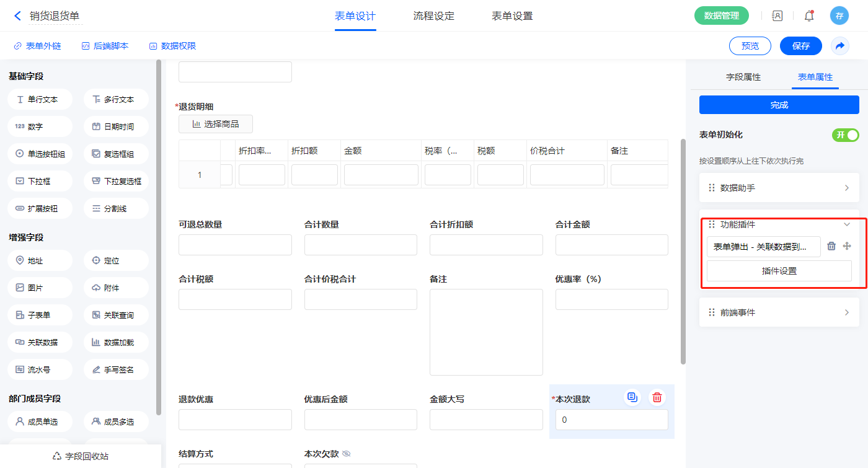868x468 pixels.
Task: Expand the 前端事件 section
Action: [779, 312]
